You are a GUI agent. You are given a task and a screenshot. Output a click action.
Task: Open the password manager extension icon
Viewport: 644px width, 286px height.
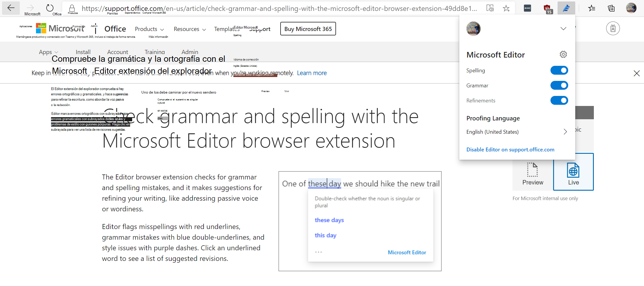[x=527, y=8]
